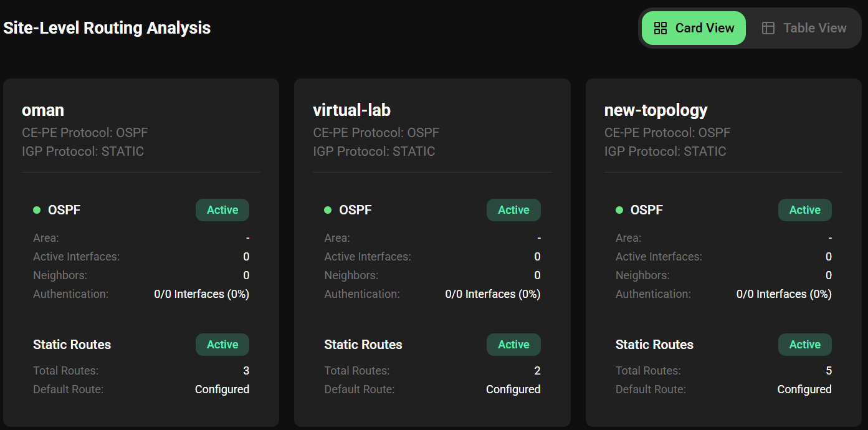Click green OSPF status dot in oman card

(37, 210)
